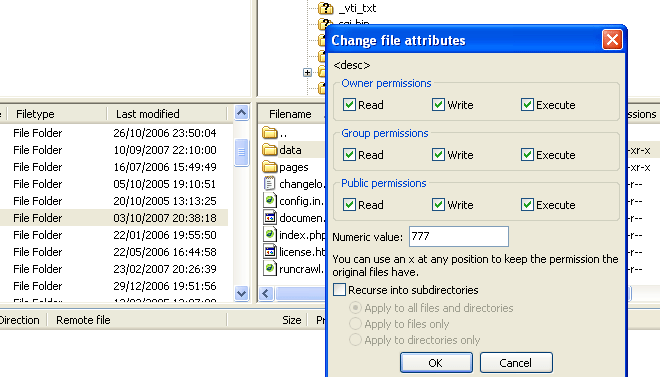Expand the collapsed remote tree folder

click(x=307, y=72)
